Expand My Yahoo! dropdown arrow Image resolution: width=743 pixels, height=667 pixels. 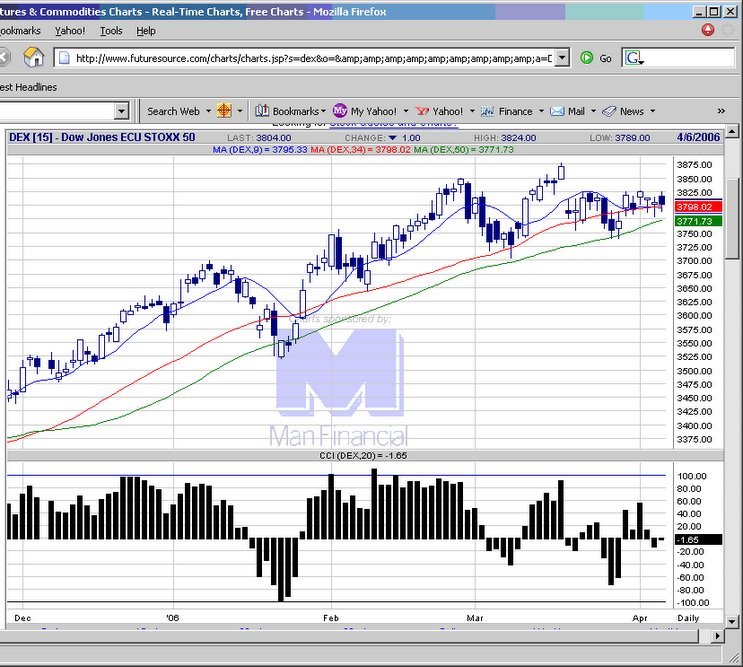pos(406,111)
